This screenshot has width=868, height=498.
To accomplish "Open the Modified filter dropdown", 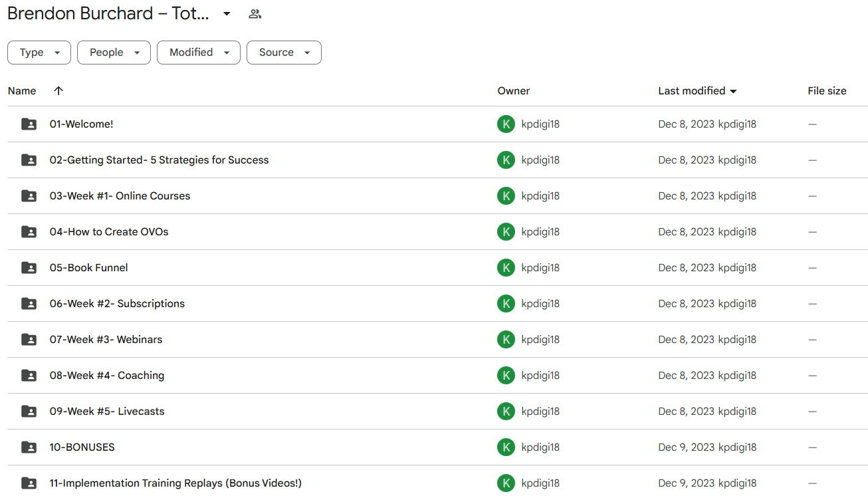I will click(x=199, y=53).
